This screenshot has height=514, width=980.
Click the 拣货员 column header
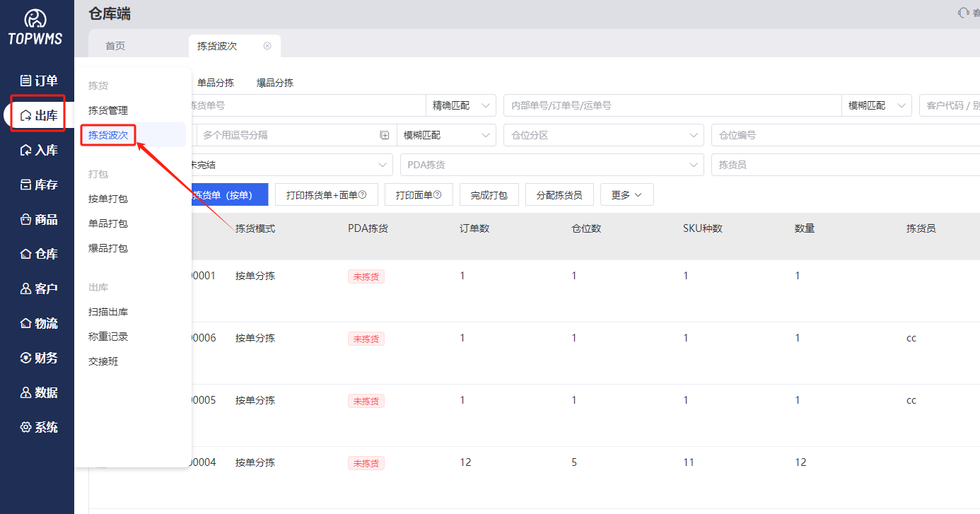(921, 228)
